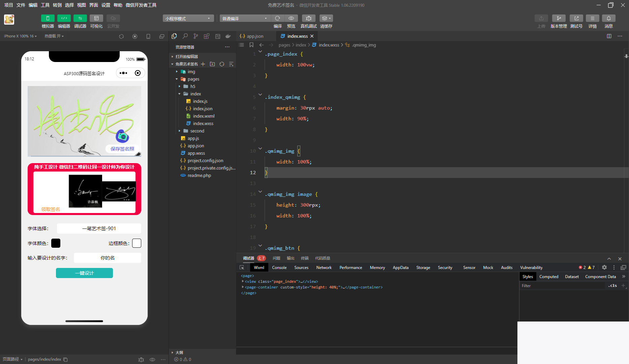The image size is (629, 364).
Task: Click the search icon in the explorer sidebar
Action: [185, 36]
